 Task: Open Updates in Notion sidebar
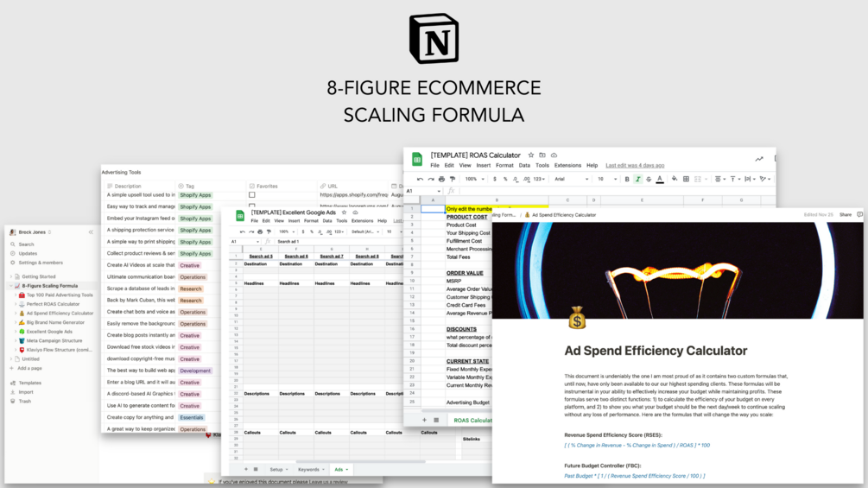point(24,253)
